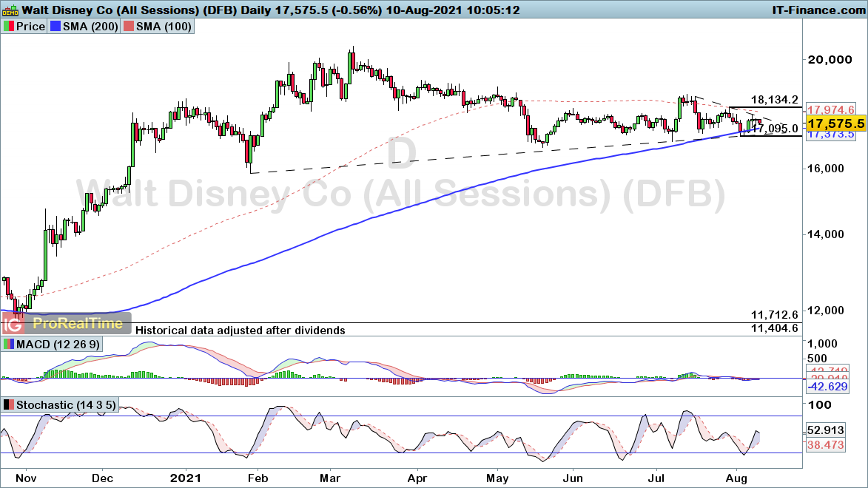Click the May label on time axis
The image size is (868, 488).
[x=497, y=478]
